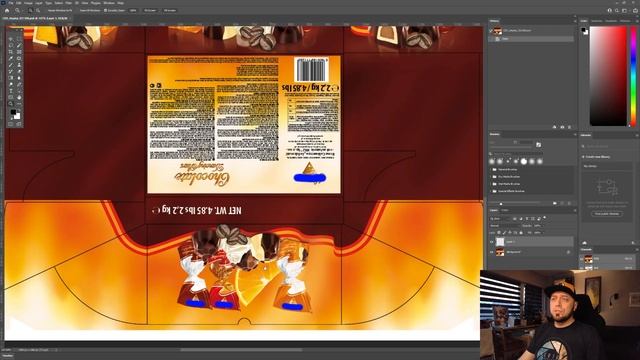This screenshot has width=640, height=360.
Task: Create new brush group icon
Action: coord(555,203)
